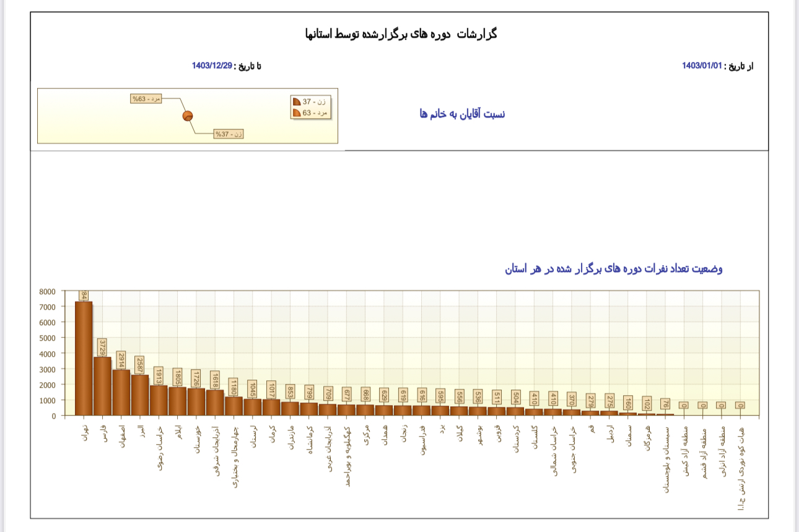799x532 pixels.
Task: Select the end date 1403/12/29
Action: tap(212, 66)
